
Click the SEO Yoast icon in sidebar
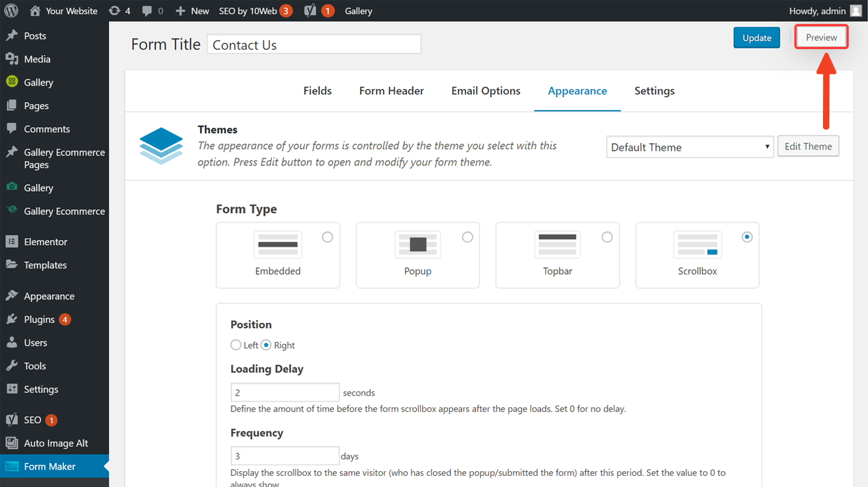(12, 420)
